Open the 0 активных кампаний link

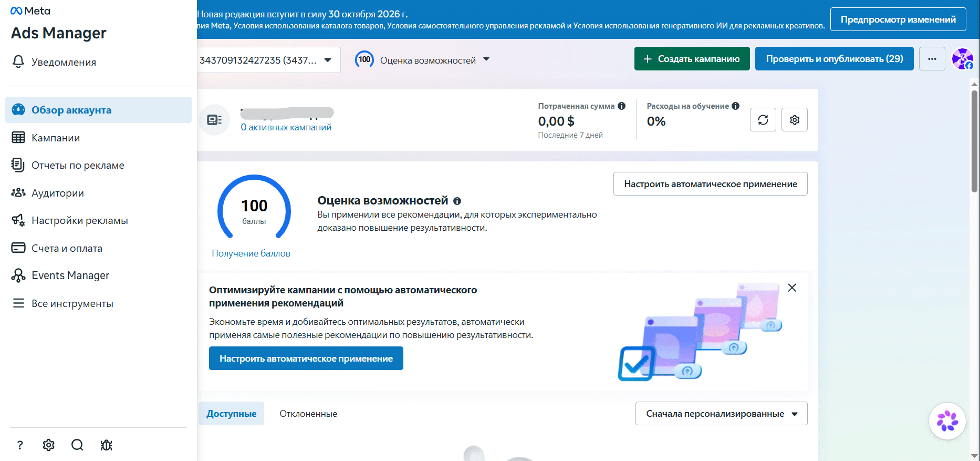click(x=286, y=127)
